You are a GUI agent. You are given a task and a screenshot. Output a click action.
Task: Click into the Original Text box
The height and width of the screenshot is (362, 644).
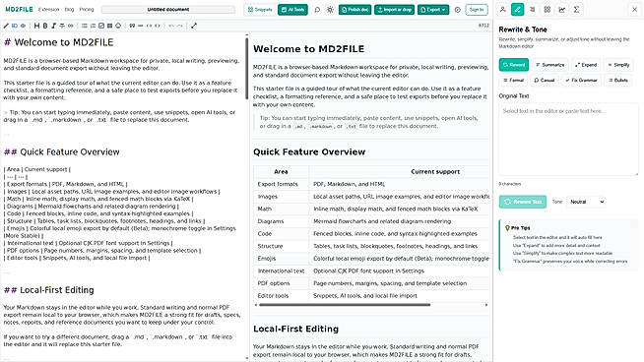(568, 140)
